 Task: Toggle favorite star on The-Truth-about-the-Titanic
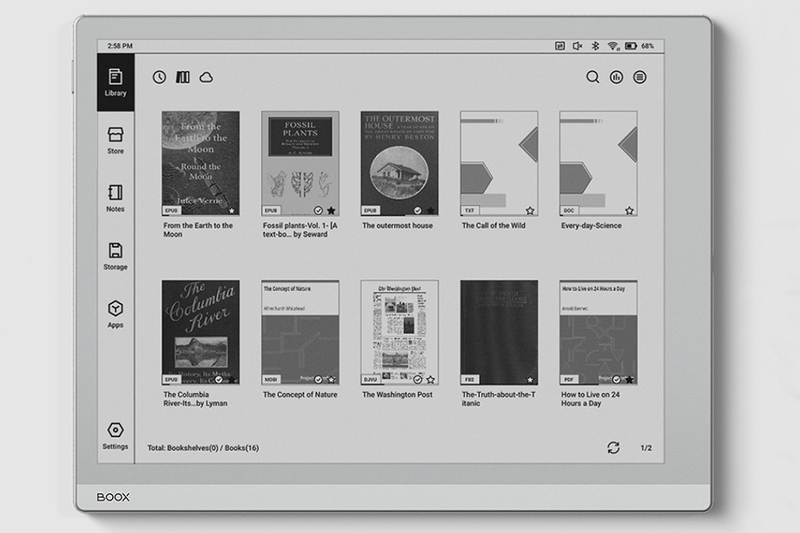[x=530, y=379]
